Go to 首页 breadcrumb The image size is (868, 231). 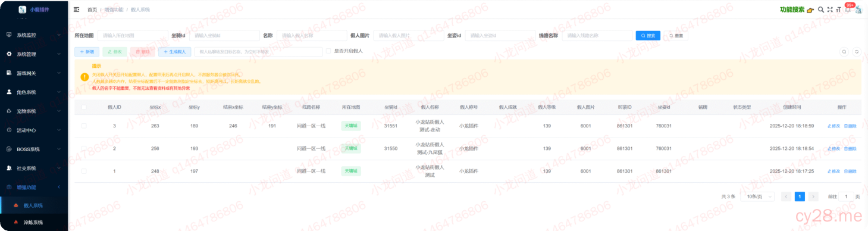pyautogui.click(x=92, y=10)
